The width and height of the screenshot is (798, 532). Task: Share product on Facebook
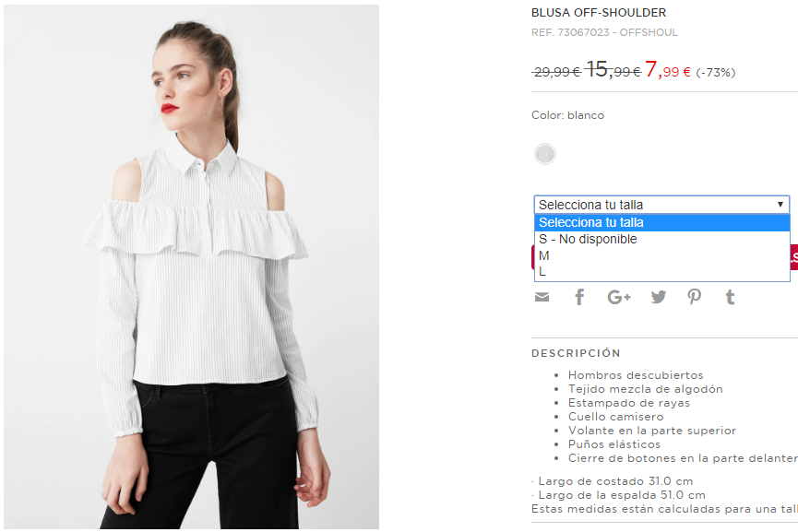(x=579, y=297)
